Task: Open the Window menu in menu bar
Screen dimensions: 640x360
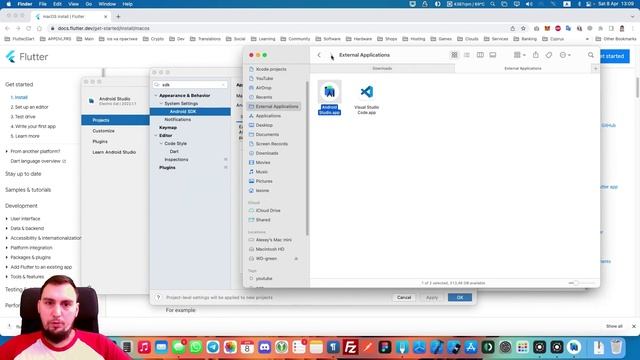Action: coord(107,4)
